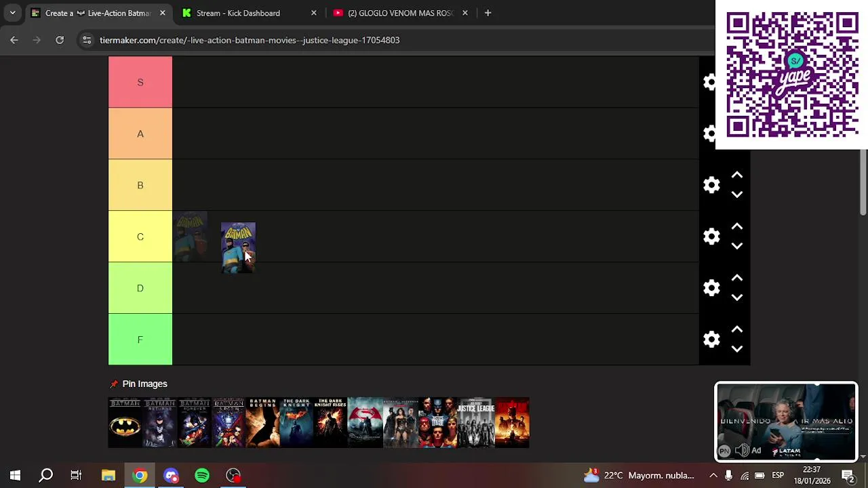Screen dimensions: 868x488
Task: Click the scrollbar down arrow
Action: (x=863, y=456)
